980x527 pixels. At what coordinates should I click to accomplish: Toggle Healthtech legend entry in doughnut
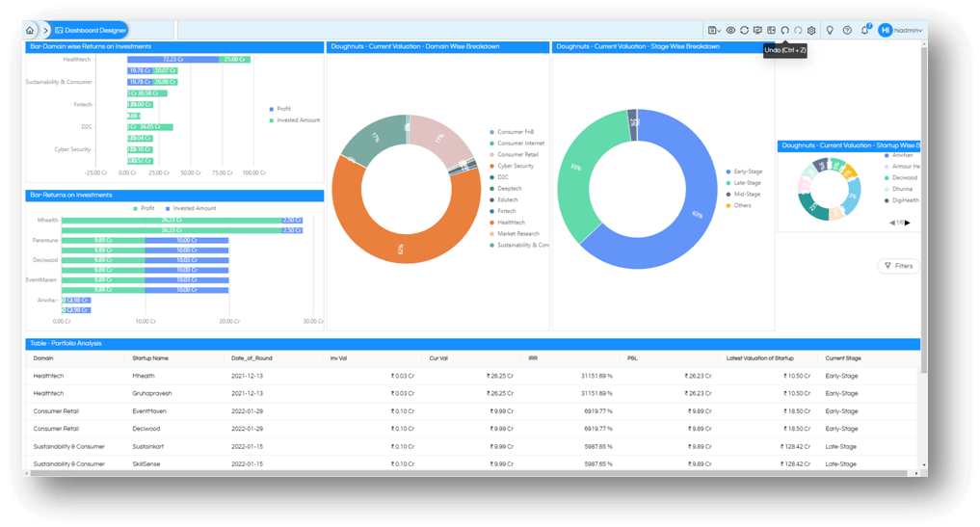pos(507,223)
